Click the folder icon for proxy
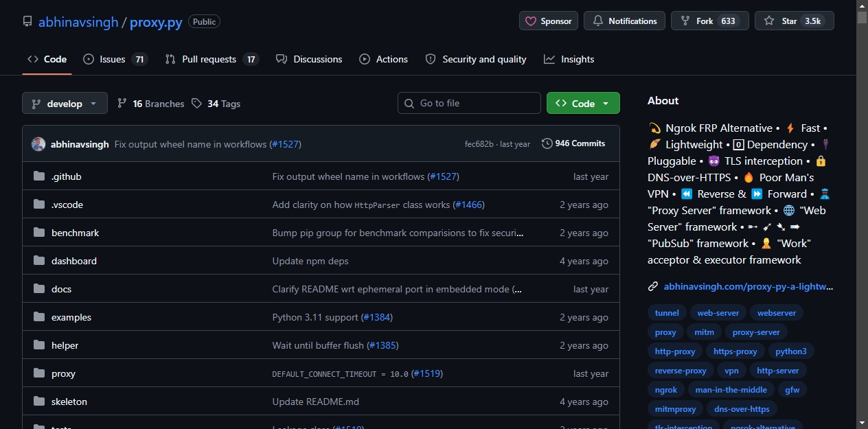868x429 pixels. (38, 373)
